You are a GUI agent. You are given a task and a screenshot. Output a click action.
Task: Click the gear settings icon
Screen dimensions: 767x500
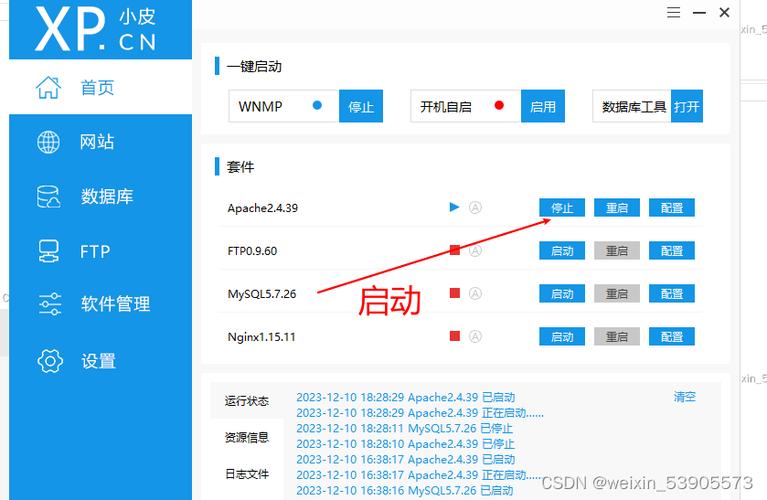click(50, 361)
